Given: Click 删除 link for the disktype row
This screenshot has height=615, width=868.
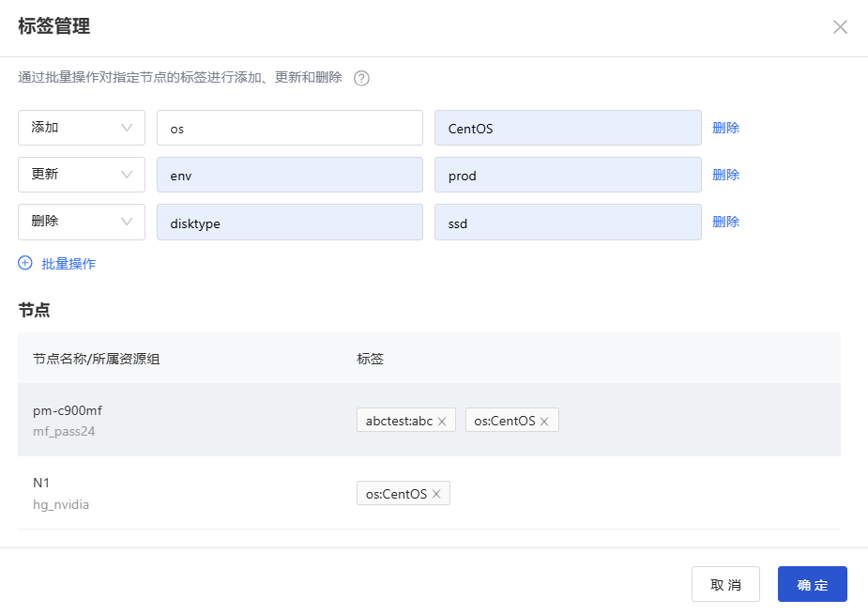Looking at the screenshot, I should (x=725, y=222).
